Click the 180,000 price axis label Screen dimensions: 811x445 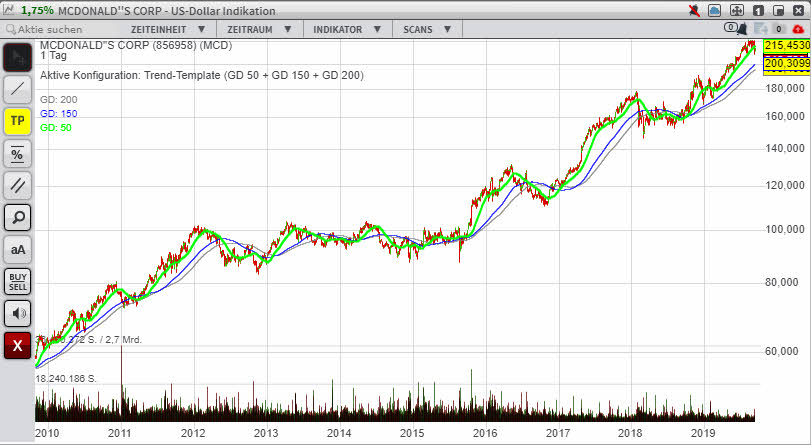click(785, 88)
